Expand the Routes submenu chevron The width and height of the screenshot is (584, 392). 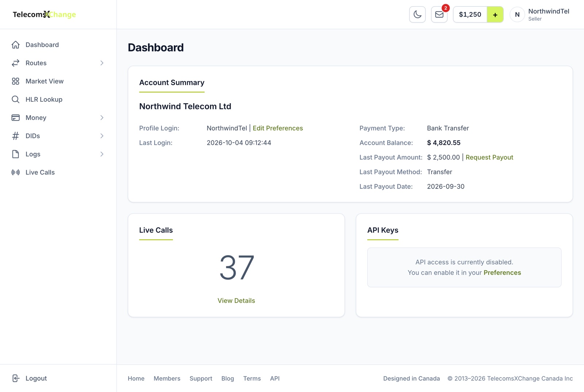tap(102, 63)
